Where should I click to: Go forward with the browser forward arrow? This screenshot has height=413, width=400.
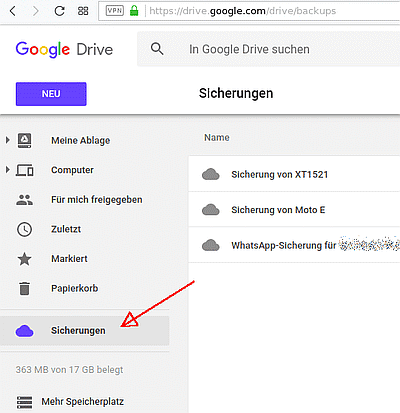(35, 11)
